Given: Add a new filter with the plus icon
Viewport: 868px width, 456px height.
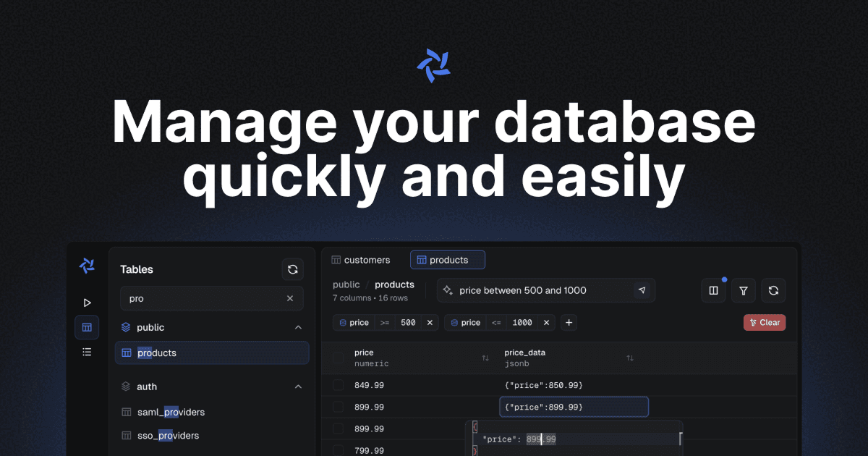Looking at the screenshot, I should point(569,322).
